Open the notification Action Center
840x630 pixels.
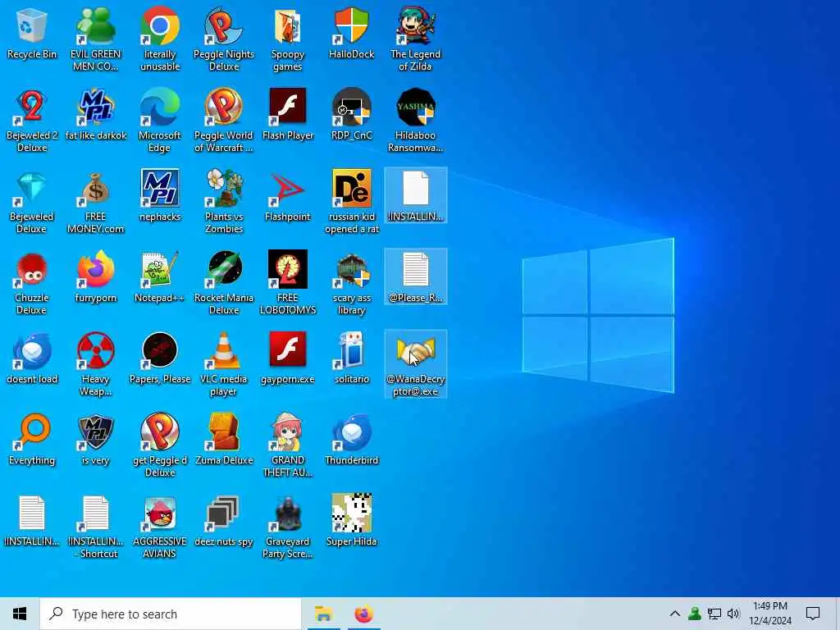point(813,614)
